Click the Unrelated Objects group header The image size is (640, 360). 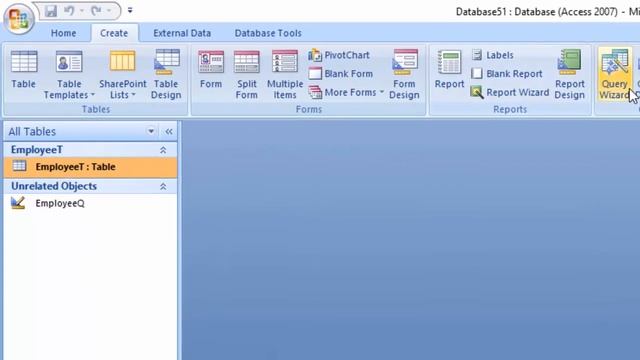pos(90,186)
